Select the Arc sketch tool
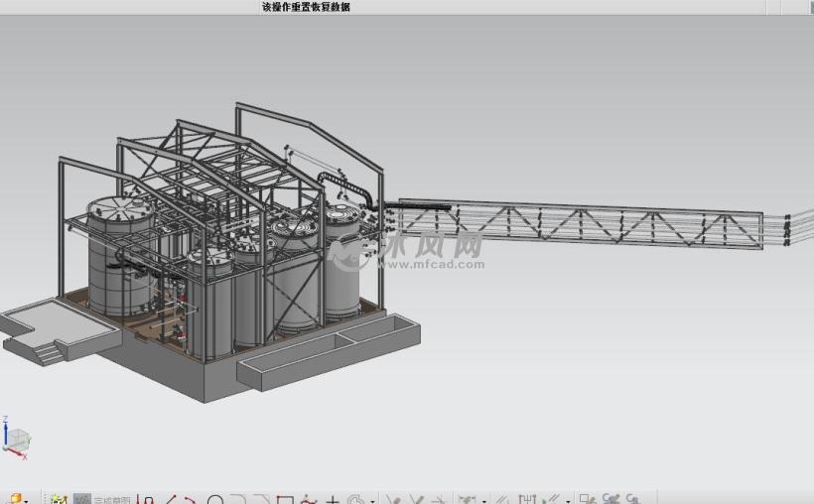 [190, 500]
